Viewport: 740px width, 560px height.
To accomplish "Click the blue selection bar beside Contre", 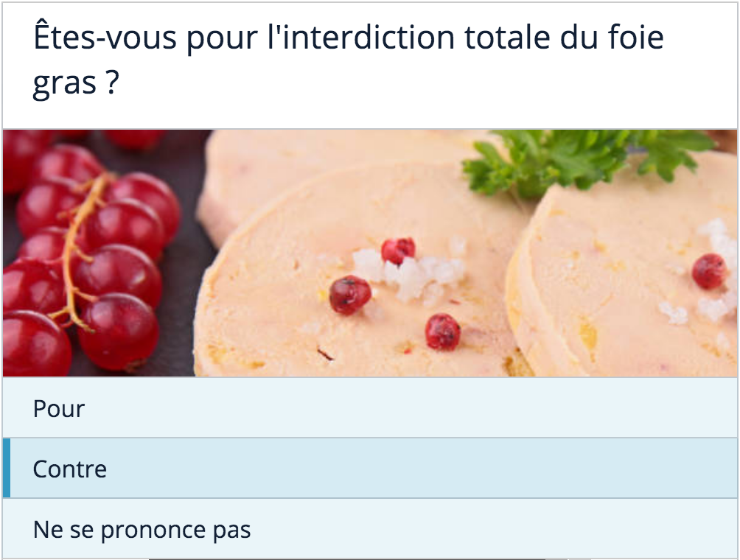I will [x=7, y=469].
